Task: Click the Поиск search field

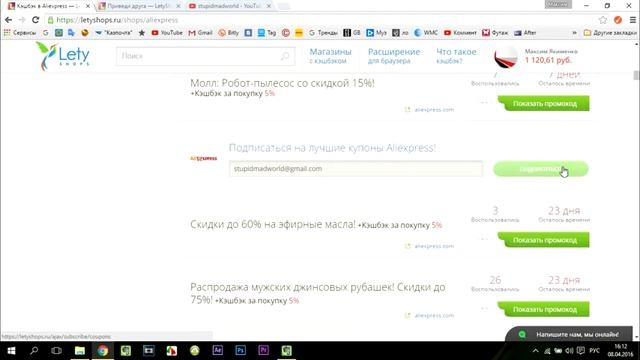Action: tap(205, 56)
